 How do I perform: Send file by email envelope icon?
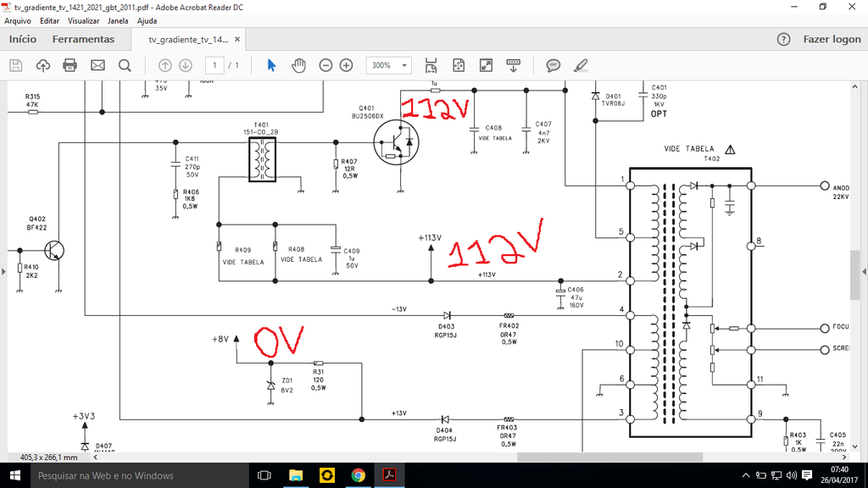coord(97,65)
